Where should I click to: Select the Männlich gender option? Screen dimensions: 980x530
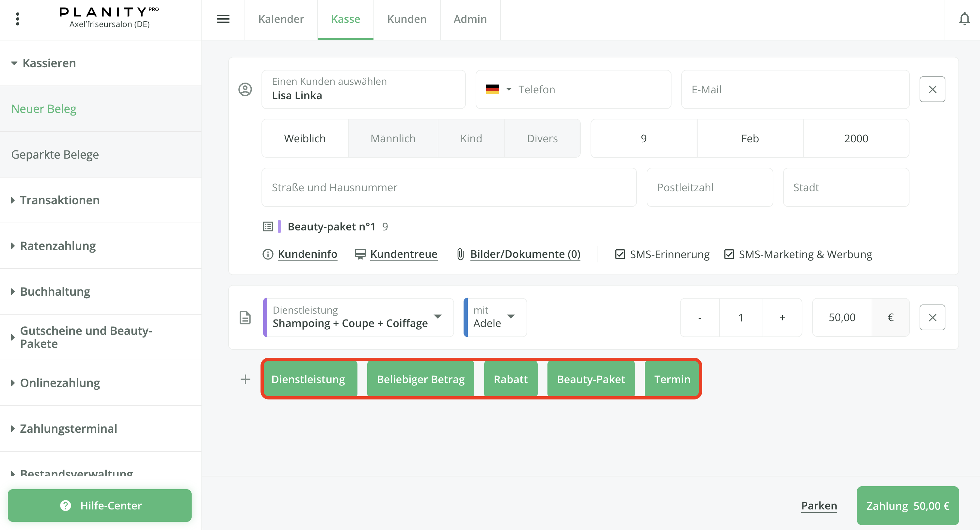pyautogui.click(x=393, y=138)
